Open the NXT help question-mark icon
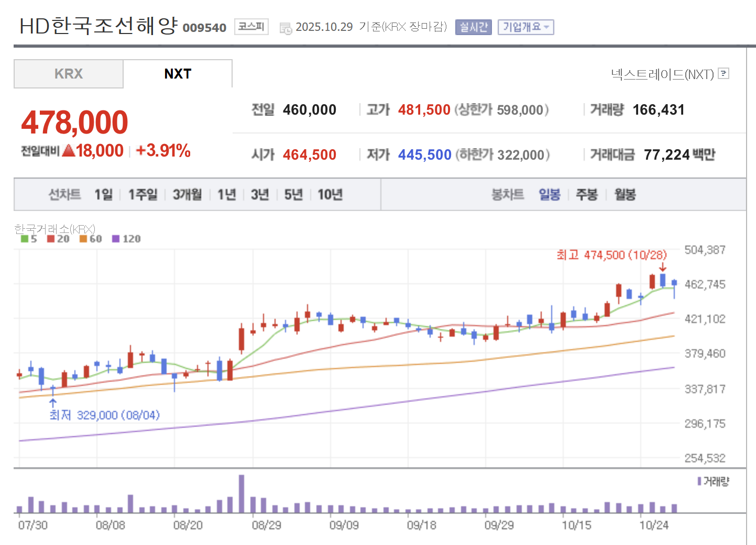Screen dimensions: 756x545 click(724, 73)
